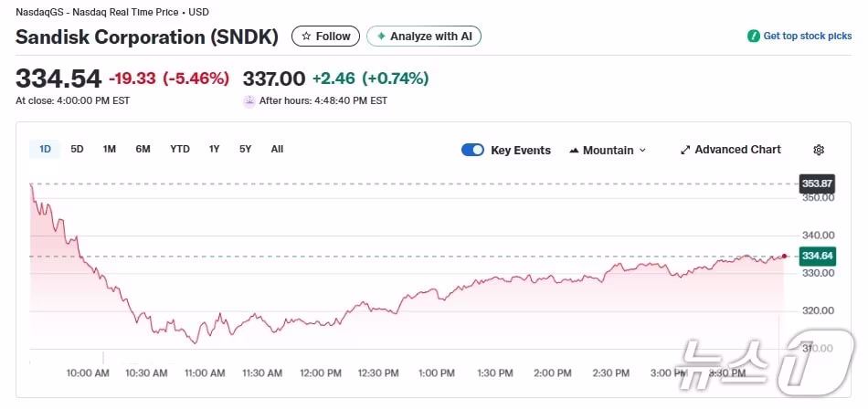The height and width of the screenshot is (409, 868).
Task: Open the Get top stock picks link
Action: click(x=807, y=37)
